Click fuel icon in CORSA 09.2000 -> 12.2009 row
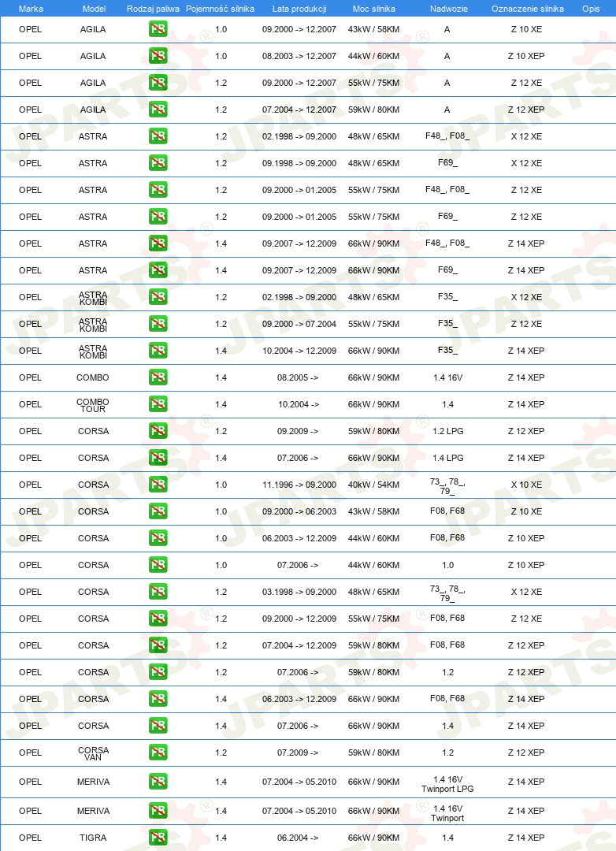Screen dimensions: 616x851 (x=158, y=619)
